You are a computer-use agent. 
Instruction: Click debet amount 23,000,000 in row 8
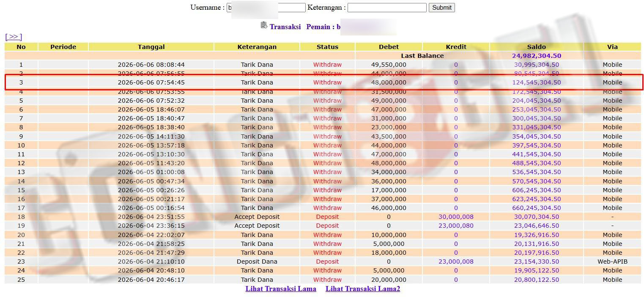389,127
